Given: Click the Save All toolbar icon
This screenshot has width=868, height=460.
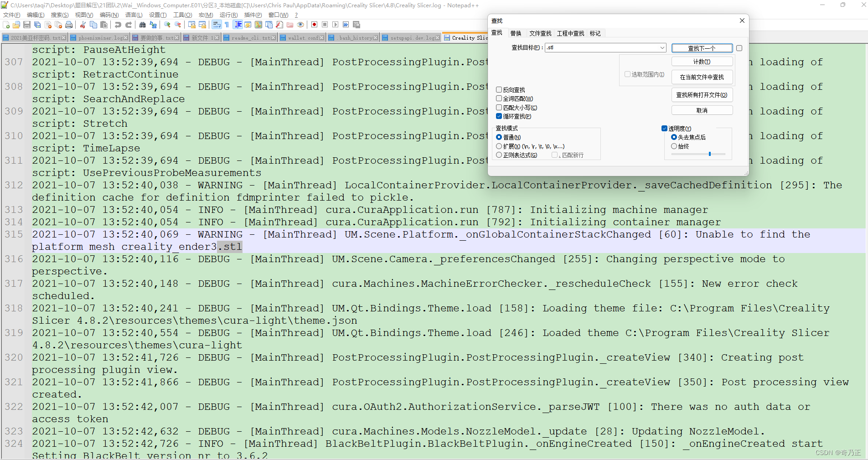Looking at the screenshot, I should (37, 25).
